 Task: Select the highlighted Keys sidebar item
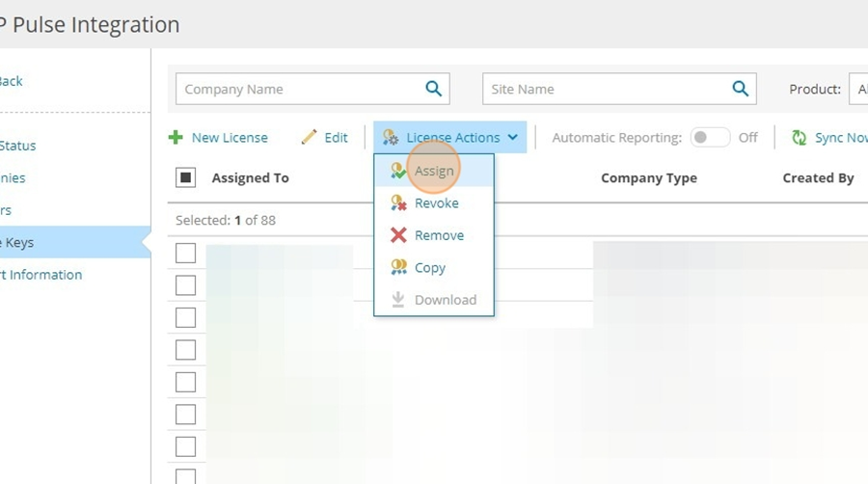point(75,242)
